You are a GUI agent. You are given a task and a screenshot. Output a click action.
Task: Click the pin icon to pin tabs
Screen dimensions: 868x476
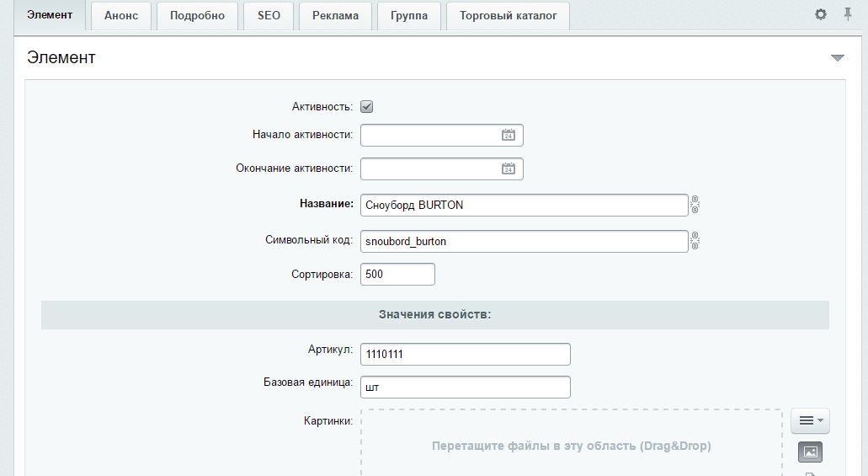coord(848,14)
